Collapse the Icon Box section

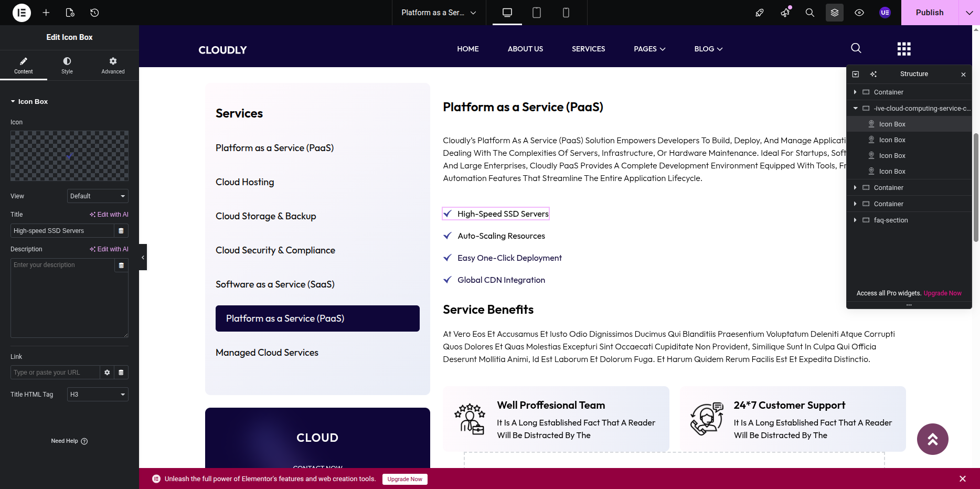point(29,101)
